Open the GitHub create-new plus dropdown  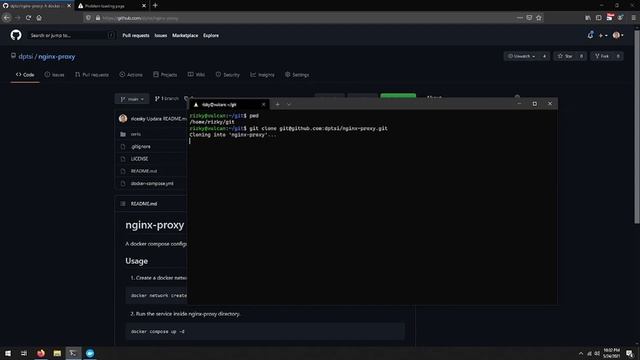[x=603, y=36]
